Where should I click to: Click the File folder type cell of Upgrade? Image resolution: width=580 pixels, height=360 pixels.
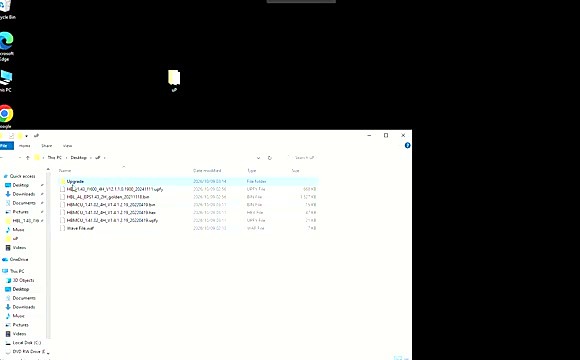256,181
